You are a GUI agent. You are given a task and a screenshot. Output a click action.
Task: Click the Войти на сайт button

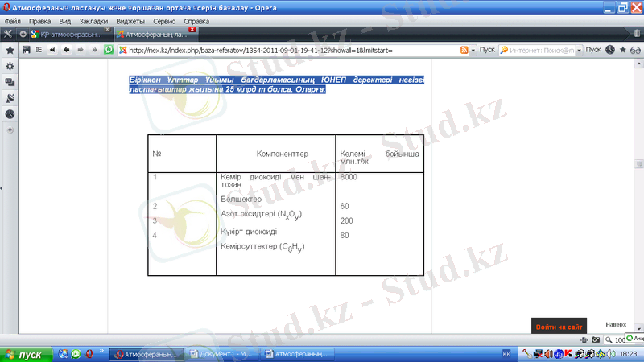(x=559, y=327)
